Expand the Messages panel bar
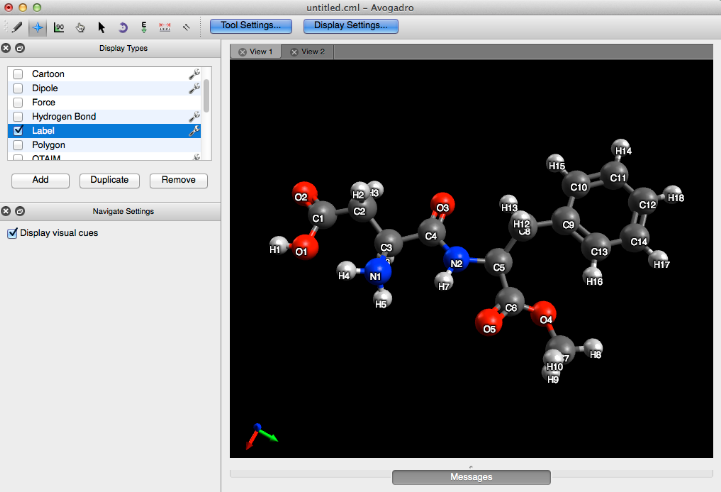This screenshot has height=492, width=721. [x=470, y=477]
